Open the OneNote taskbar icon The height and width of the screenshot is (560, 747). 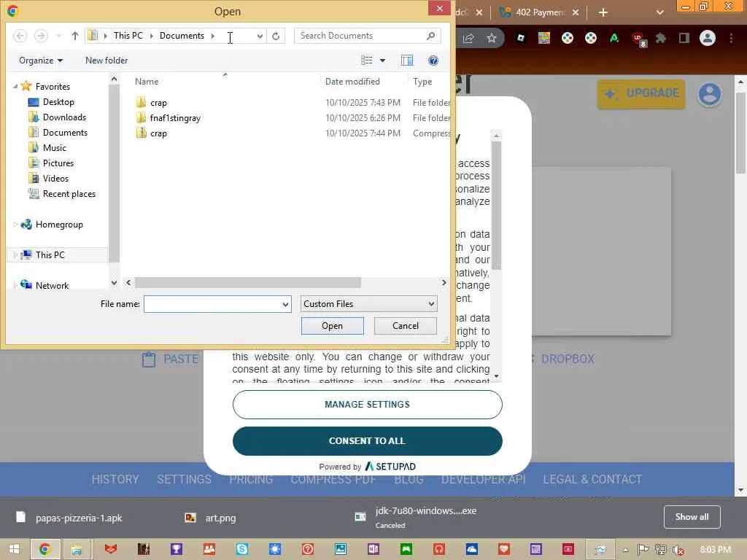point(373,550)
